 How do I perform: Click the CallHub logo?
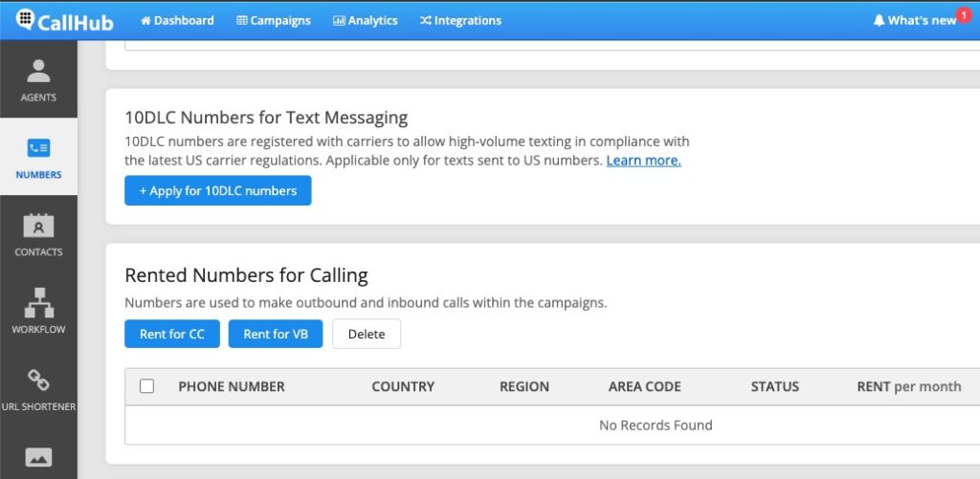click(64, 20)
